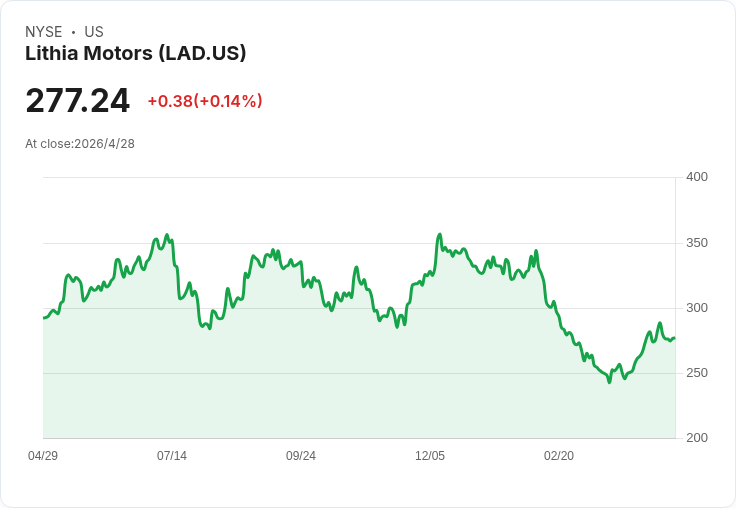Click the 300 y-axis label
The width and height of the screenshot is (736, 508).
click(x=696, y=308)
